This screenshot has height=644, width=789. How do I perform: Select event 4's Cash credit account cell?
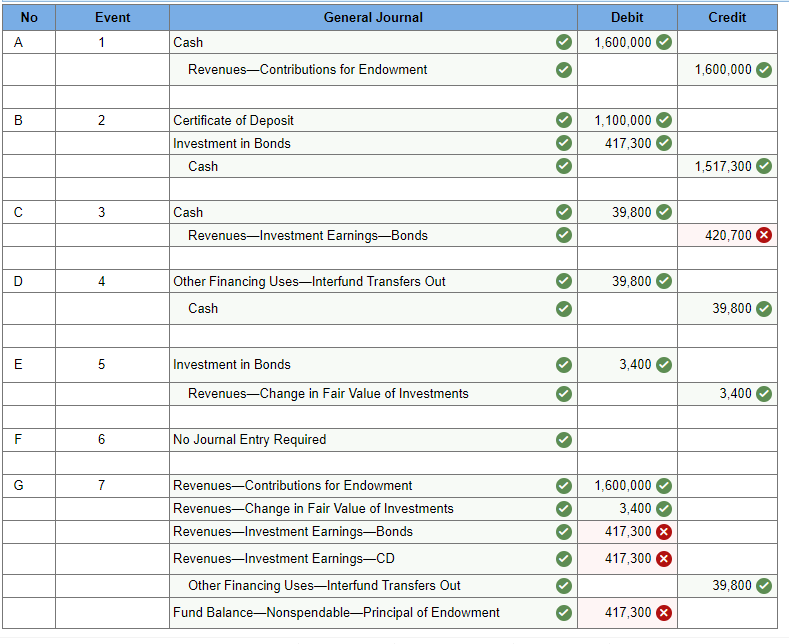click(373, 308)
